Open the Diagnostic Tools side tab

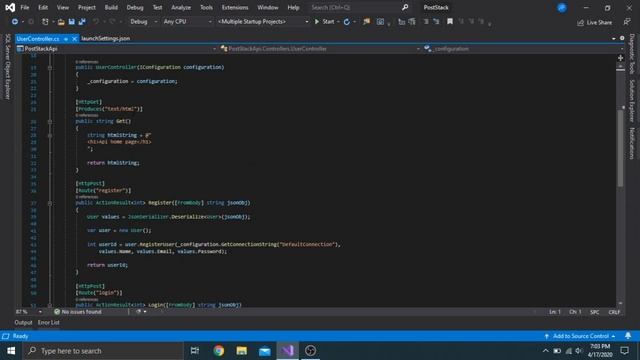(x=632, y=54)
